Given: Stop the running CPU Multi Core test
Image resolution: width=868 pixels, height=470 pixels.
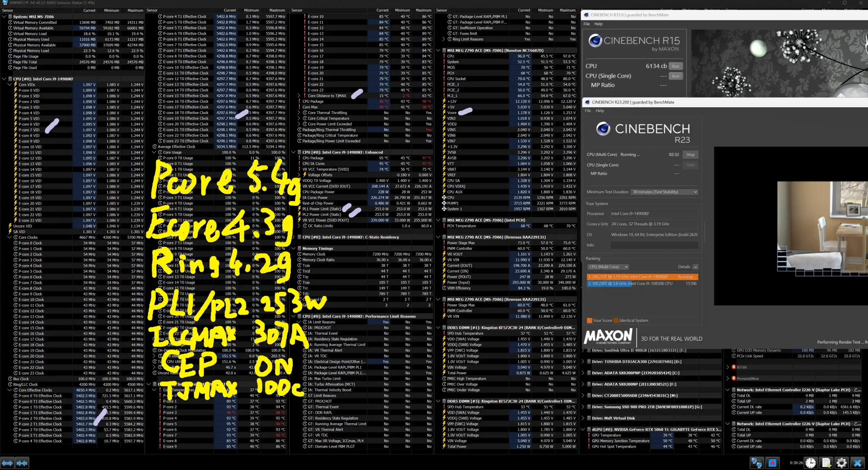Looking at the screenshot, I should click(x=690, y=154).
